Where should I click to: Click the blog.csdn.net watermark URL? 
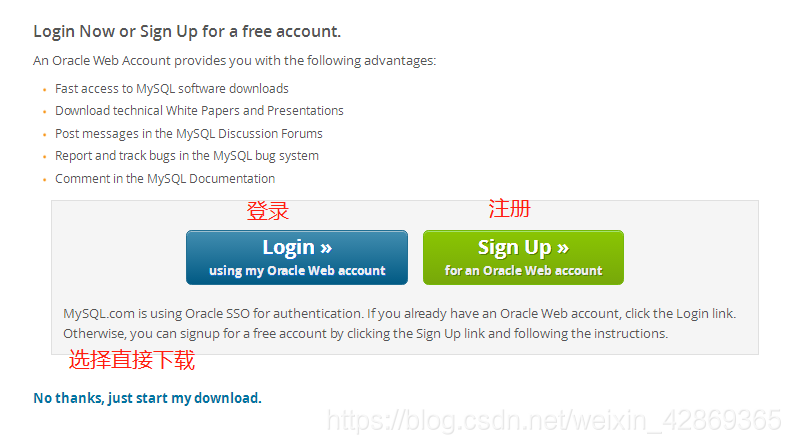tap(554, 420)
